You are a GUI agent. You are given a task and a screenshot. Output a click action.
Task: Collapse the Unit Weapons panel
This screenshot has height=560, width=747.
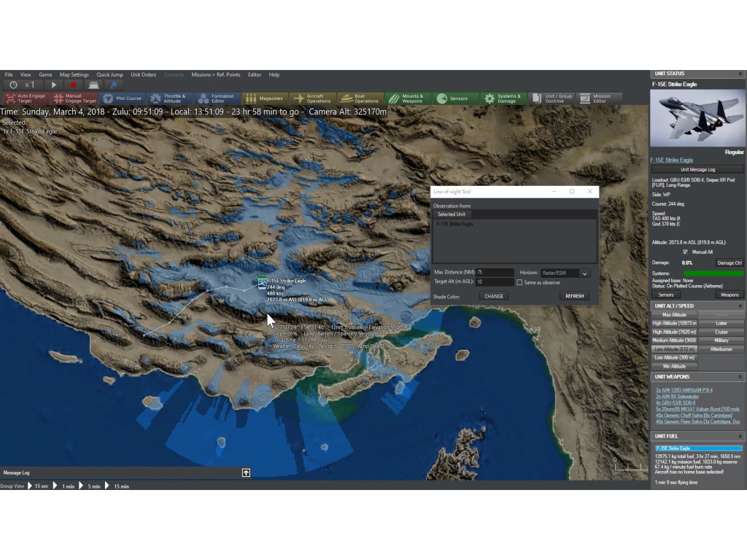(x=740, y=376)
